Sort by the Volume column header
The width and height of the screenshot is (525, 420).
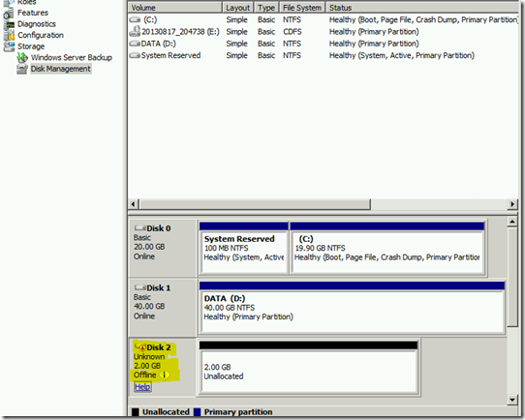coord(175,8)
